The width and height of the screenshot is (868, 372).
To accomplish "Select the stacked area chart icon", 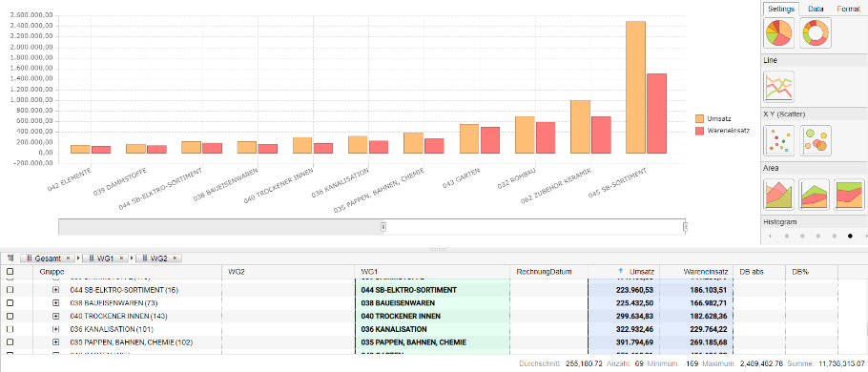I will click(x=814, y=194).
